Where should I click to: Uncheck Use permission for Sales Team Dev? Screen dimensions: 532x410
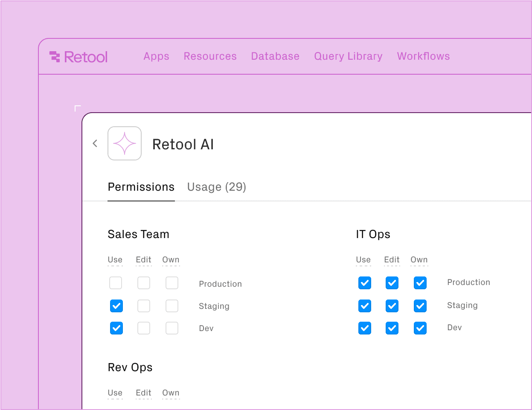click(x=116, y=328)
